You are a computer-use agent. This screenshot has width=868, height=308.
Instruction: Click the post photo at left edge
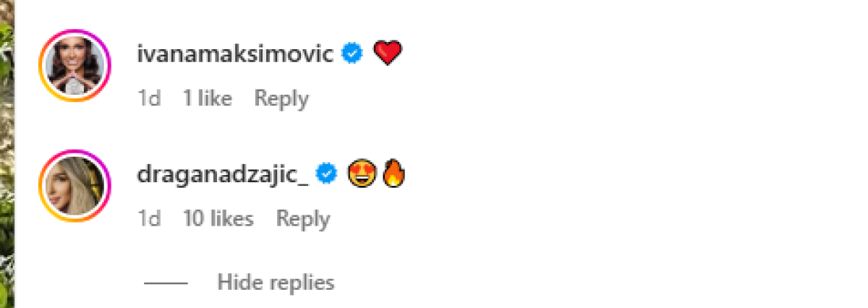click(x=7, y=154)
